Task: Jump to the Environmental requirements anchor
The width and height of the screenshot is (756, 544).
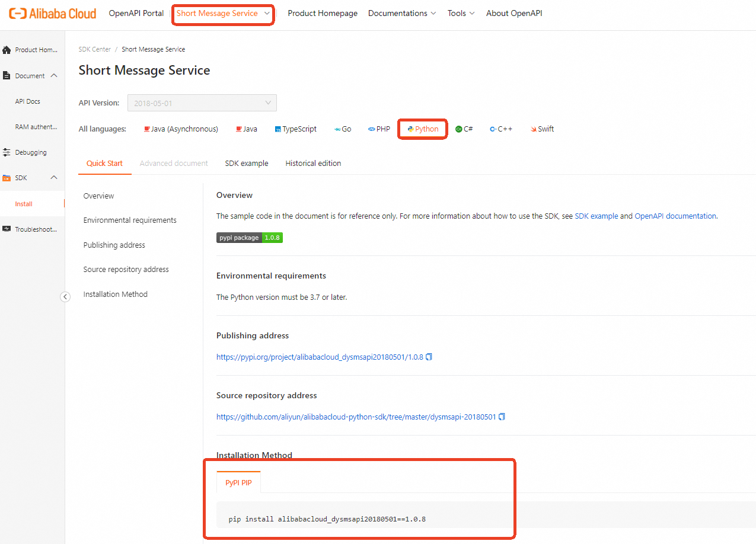Action: point(130,220)
